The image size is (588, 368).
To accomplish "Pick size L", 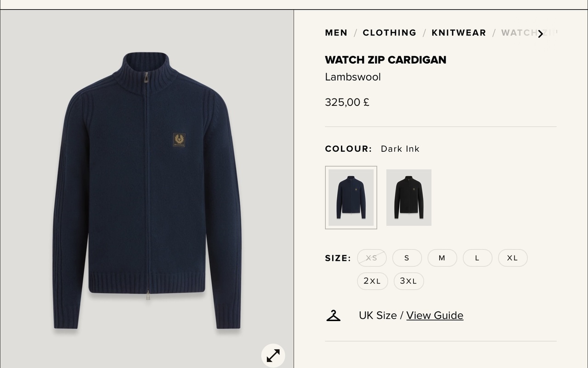I will click(477, 258).
